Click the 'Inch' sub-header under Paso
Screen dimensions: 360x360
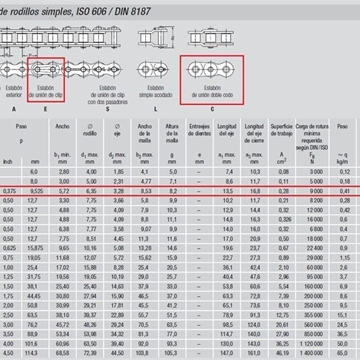(7, 162)
